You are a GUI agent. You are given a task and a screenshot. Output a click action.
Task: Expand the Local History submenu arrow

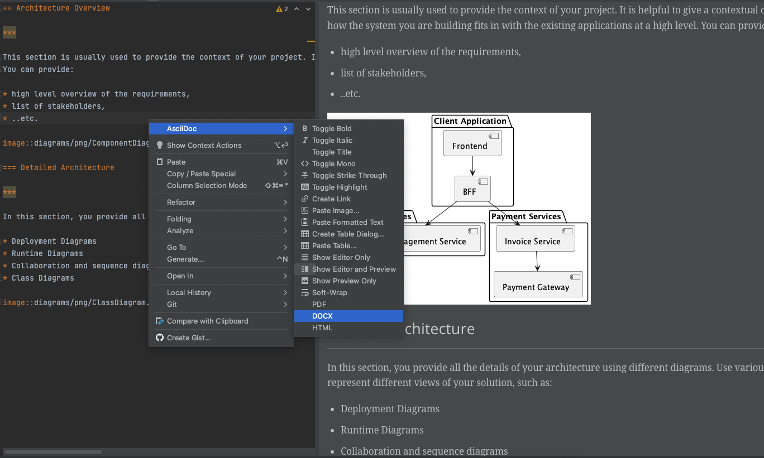click(286, 292)
